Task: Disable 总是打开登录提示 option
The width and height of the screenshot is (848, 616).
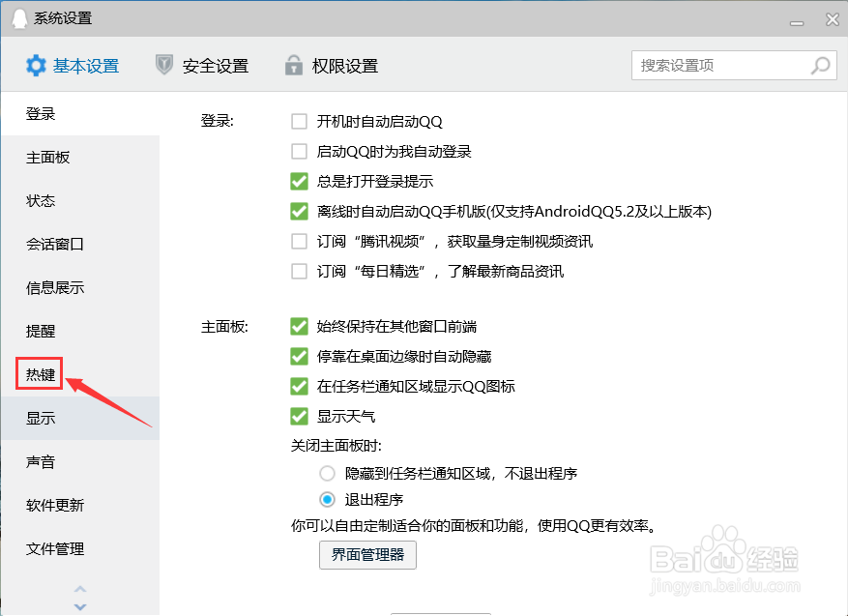Action: pyautogui.click(x=300, y=181)
